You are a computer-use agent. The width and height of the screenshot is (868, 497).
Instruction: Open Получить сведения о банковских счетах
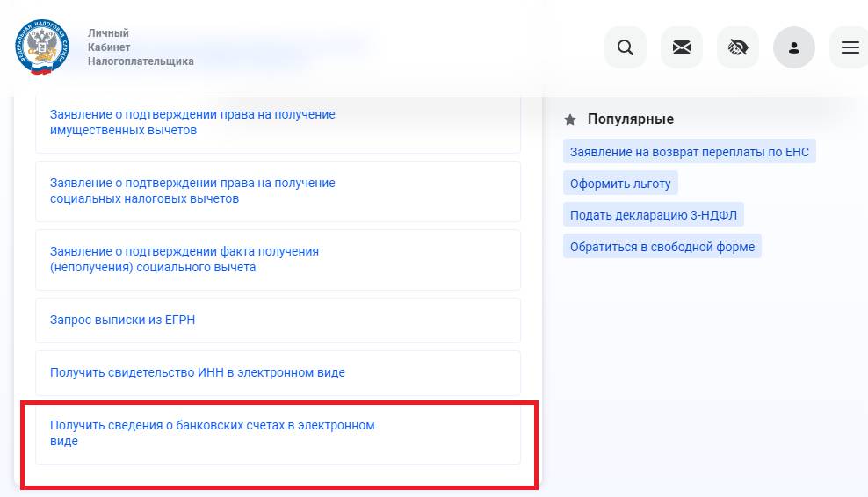(278, 434)
